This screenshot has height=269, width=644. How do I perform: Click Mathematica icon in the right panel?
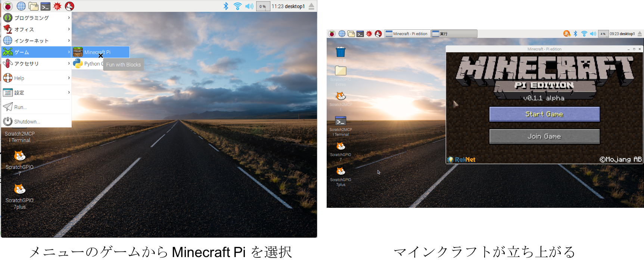point(369,34)
